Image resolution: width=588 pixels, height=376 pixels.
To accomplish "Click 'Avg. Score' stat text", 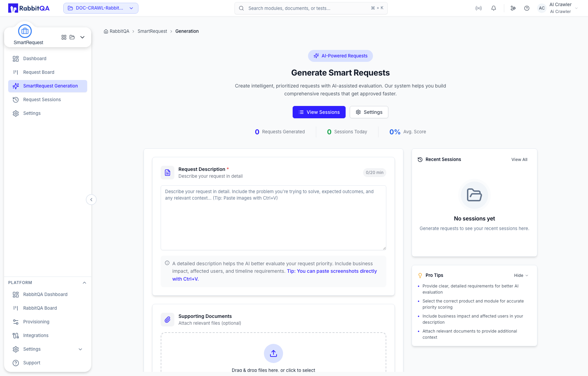I will (415, 132).
